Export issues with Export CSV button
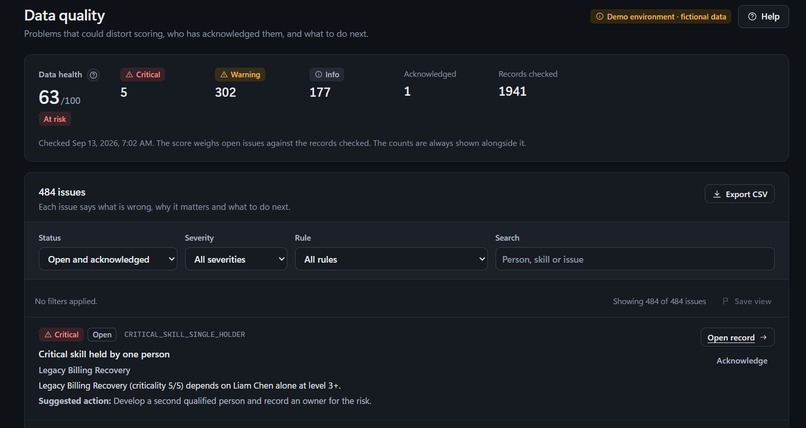The height and width of the screenshot is (428, 806). (739, 194)
